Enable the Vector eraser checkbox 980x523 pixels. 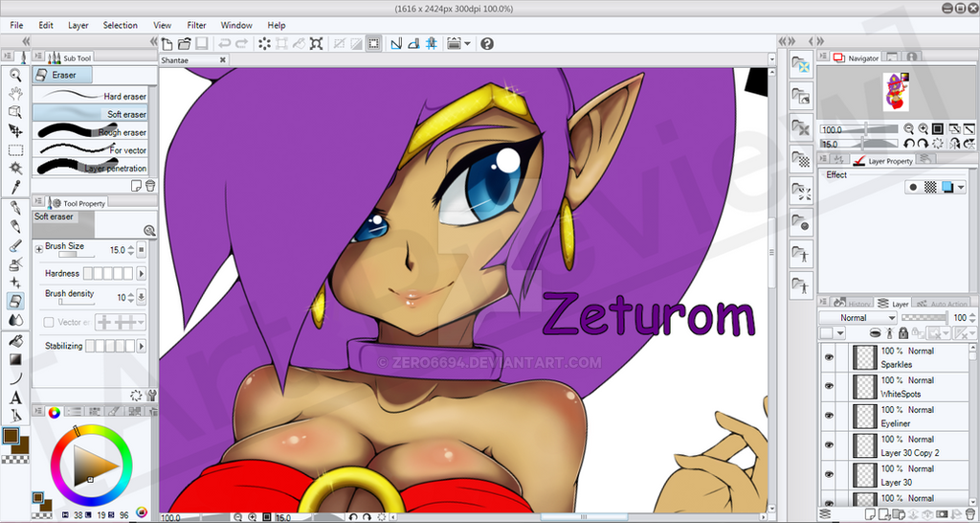[49, 322]
